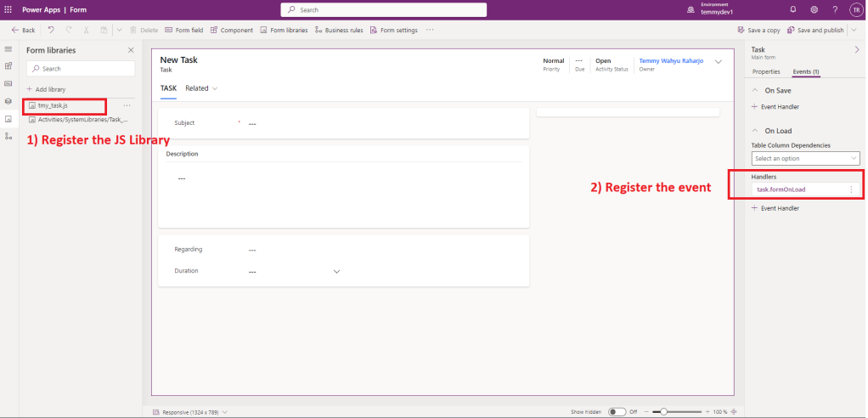Open the Tree view layers icon

[8, 101]
